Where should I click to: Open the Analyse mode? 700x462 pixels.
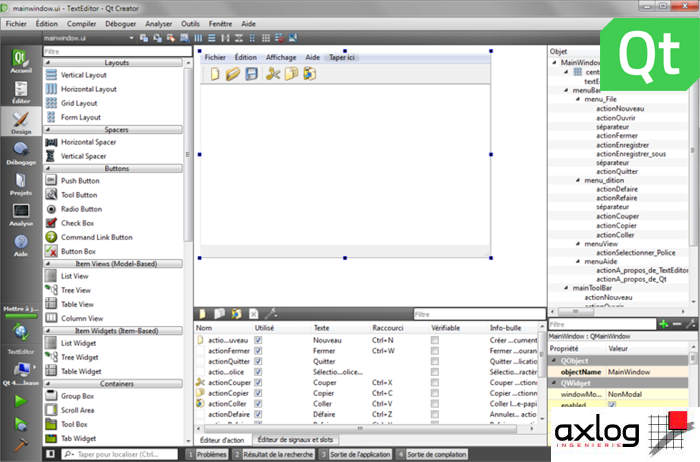(21, 215)
